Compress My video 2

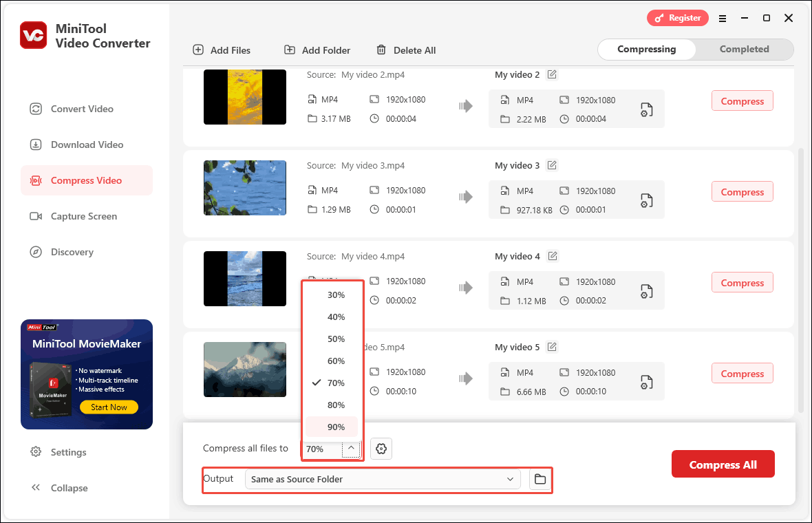coord(742,101)
